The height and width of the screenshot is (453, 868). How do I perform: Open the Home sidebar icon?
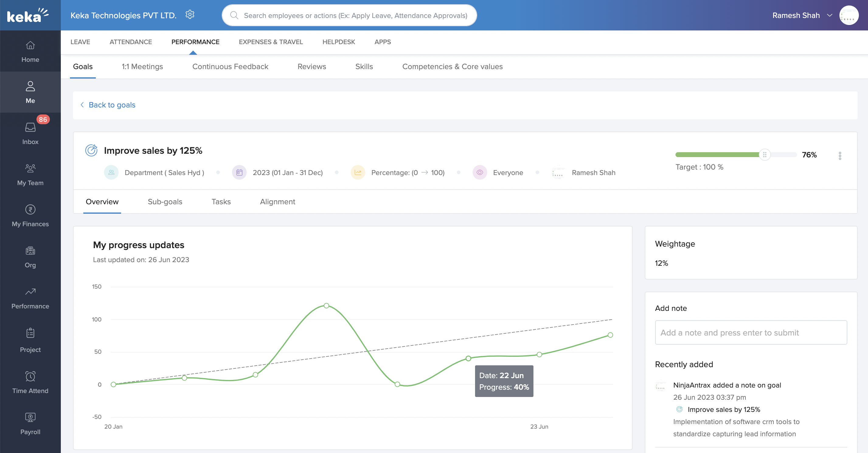coord(30,46)
